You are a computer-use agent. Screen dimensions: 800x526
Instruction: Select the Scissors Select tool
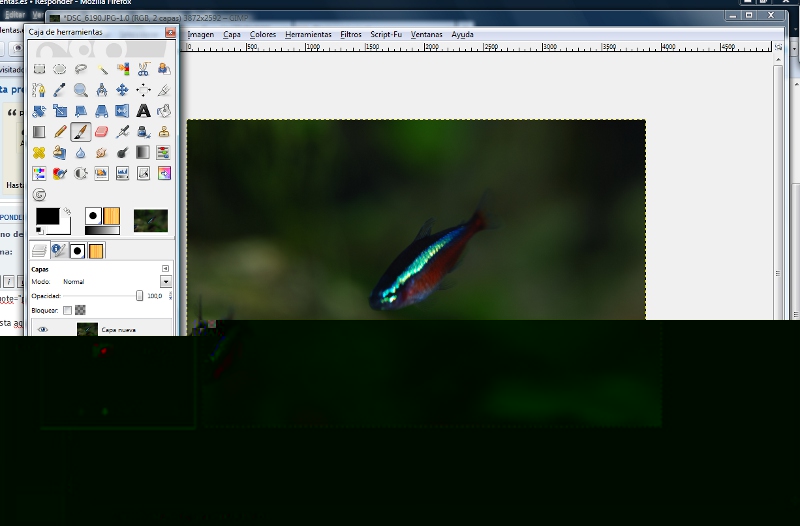tap(143, 69)
